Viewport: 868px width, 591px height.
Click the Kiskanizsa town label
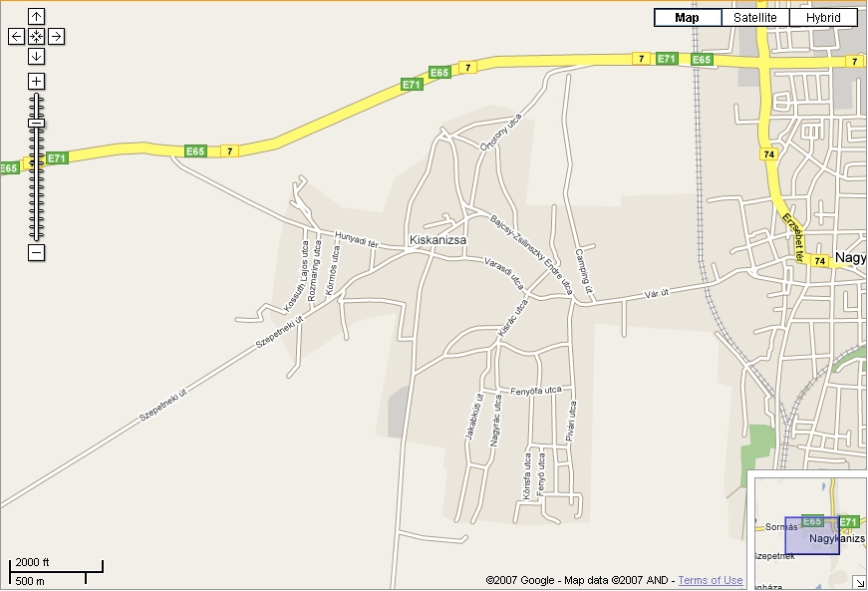(x=437, y=240)
